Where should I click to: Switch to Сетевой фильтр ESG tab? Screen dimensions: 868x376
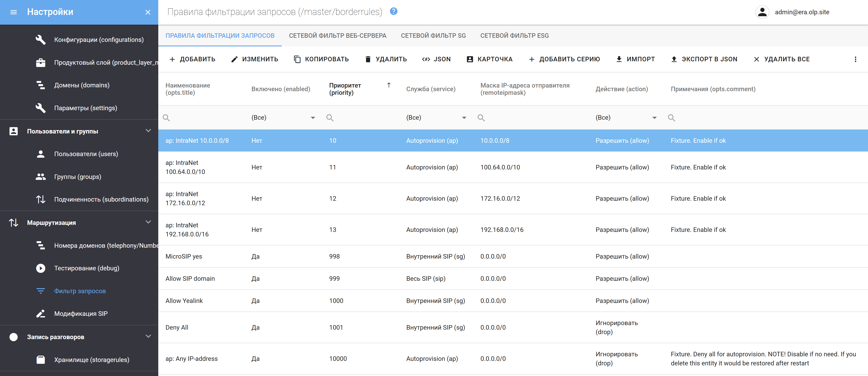click(x=514, y=36)
